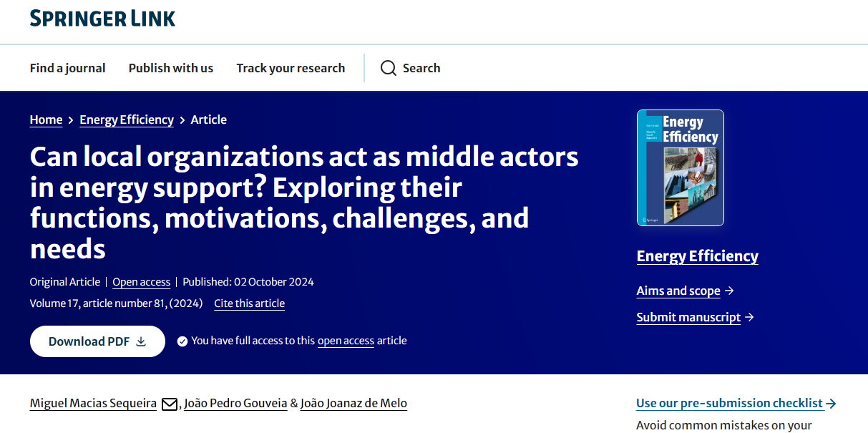Open the Publish with us menu
The image size is (868, 433).
click(x=171, y=68)
